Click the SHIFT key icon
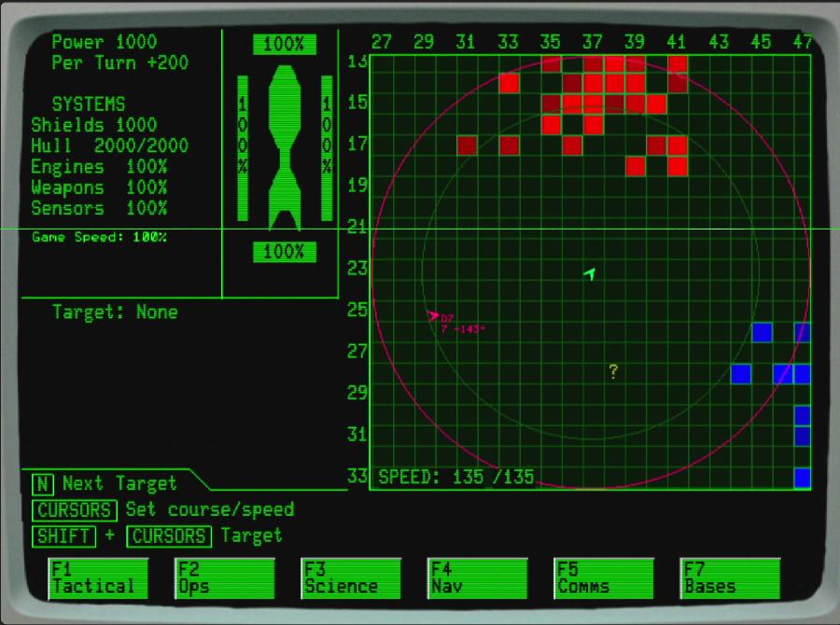 pos(65,536)
